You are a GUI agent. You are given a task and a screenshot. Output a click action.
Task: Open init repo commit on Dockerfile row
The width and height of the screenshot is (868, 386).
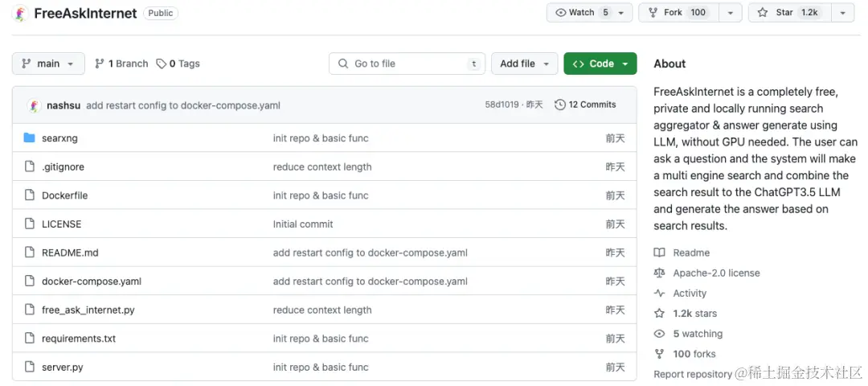(x=321, y=195)
